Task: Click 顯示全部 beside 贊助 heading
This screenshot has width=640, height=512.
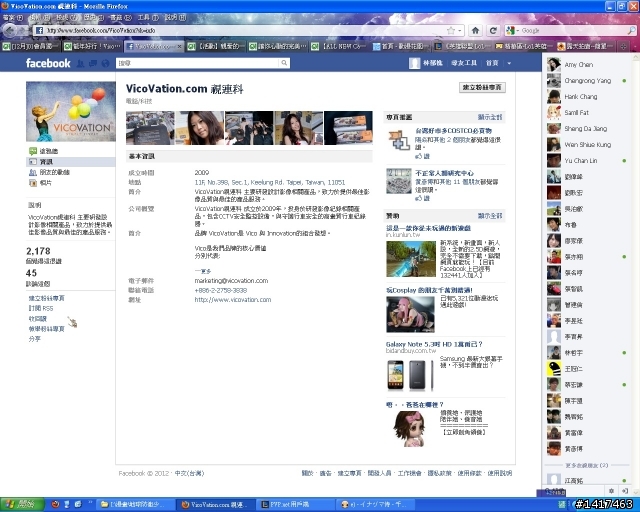Action: [x=490, y=216]
